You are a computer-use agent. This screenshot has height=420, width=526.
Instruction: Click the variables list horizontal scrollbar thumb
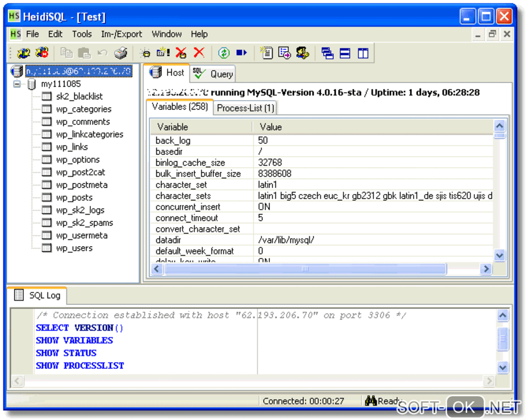(305, 269)
